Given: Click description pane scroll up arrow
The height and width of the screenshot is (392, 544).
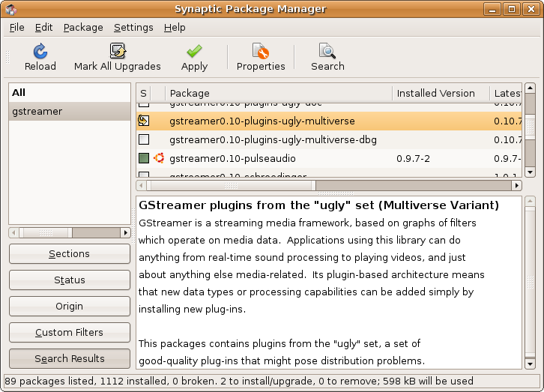Looking at the screenshot, I should (530, 201).
